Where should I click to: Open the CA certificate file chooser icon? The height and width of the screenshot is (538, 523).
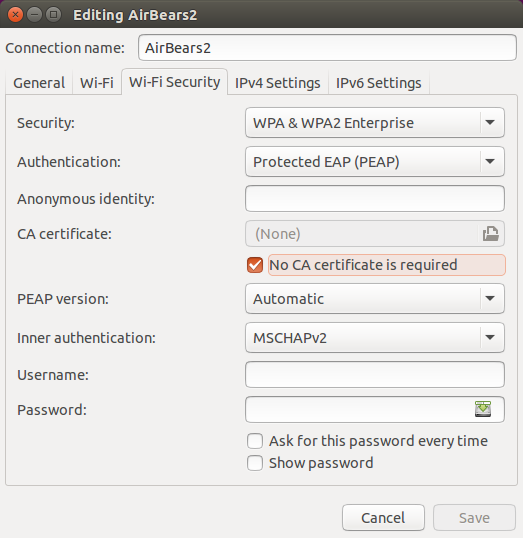click(x=490, y=234)
